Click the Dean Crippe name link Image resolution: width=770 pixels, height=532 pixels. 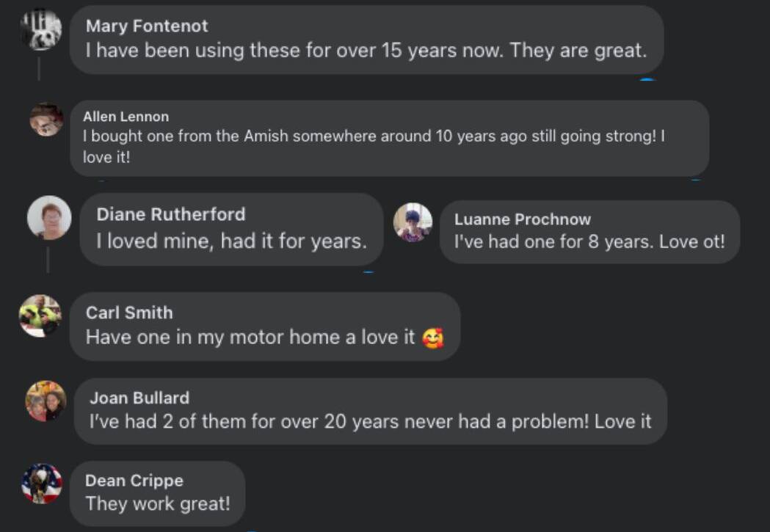click(x=134, y=481)
